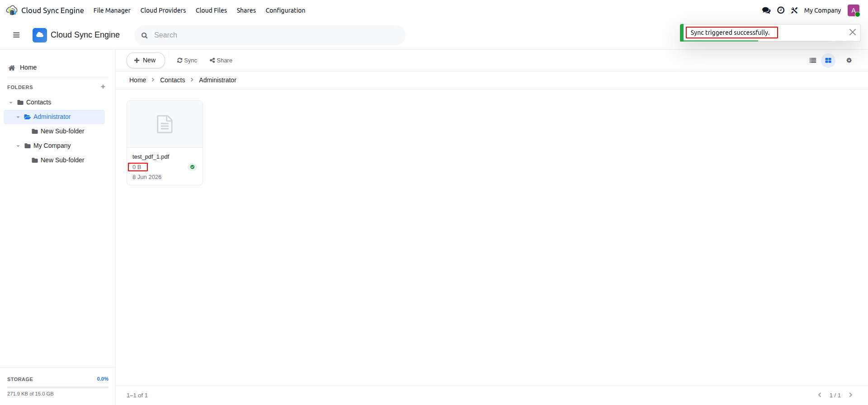Open the settings gear icon
This screenshot has width=868, height=405.
[849, 60]
